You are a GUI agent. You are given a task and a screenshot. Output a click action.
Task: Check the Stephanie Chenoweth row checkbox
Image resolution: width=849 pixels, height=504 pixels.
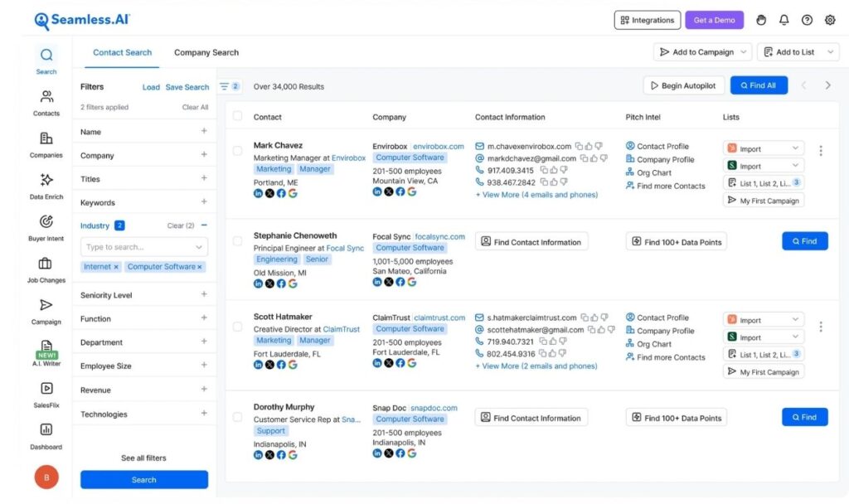[237, 241]
